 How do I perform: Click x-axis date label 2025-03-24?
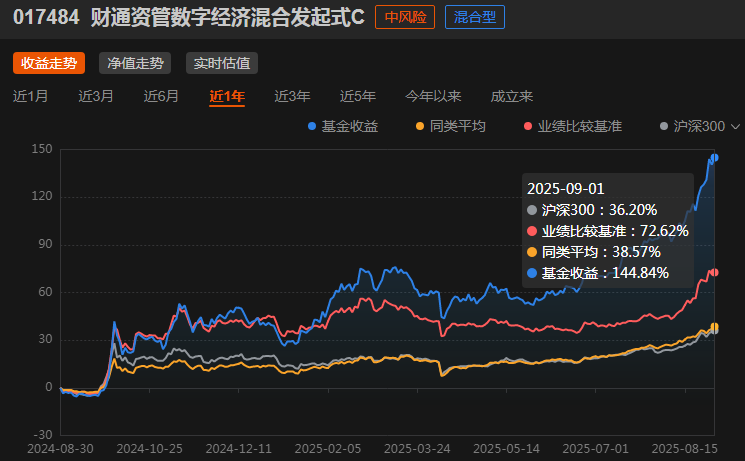(417, 449)
